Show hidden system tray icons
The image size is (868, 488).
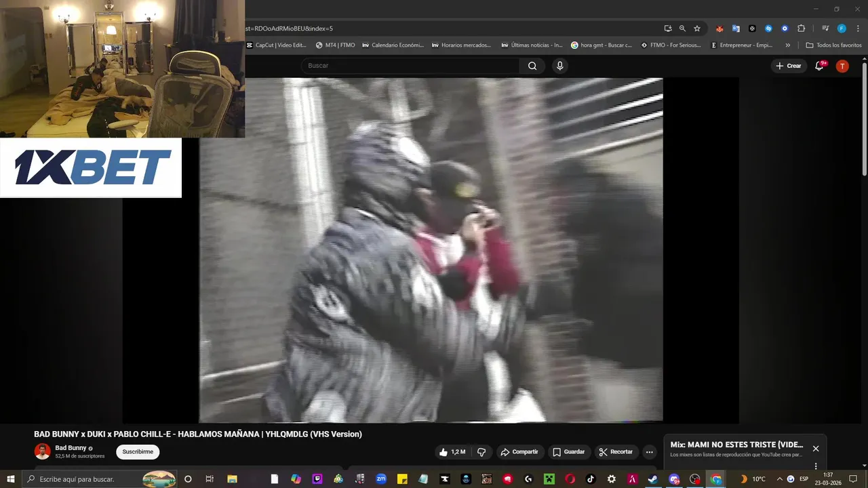pos(779,479)
